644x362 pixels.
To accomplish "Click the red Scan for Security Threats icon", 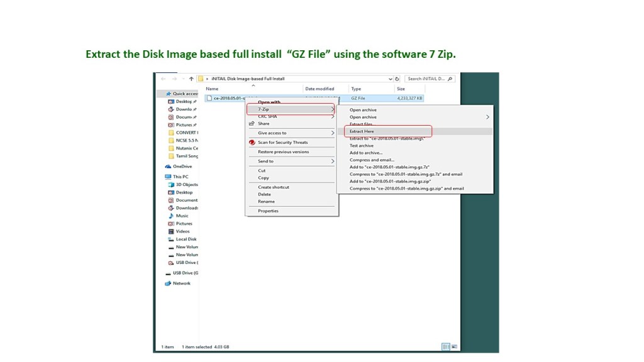I will pos(252,143).
